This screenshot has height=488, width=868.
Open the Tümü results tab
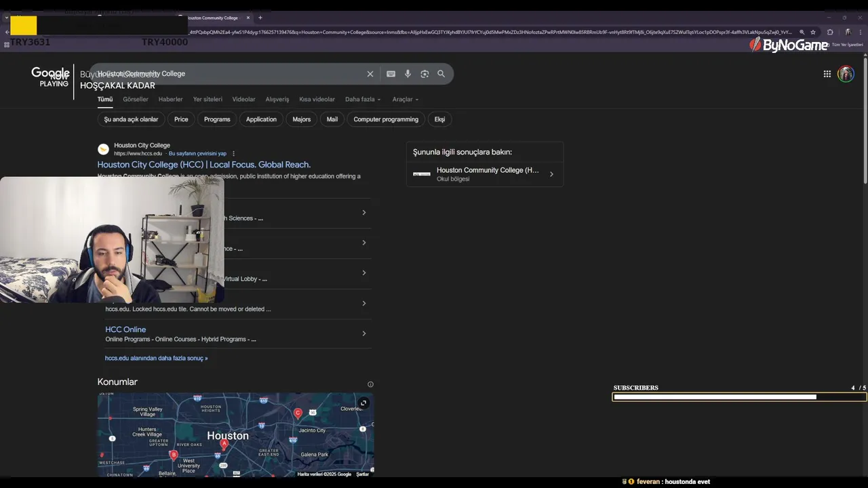[105, 99]
